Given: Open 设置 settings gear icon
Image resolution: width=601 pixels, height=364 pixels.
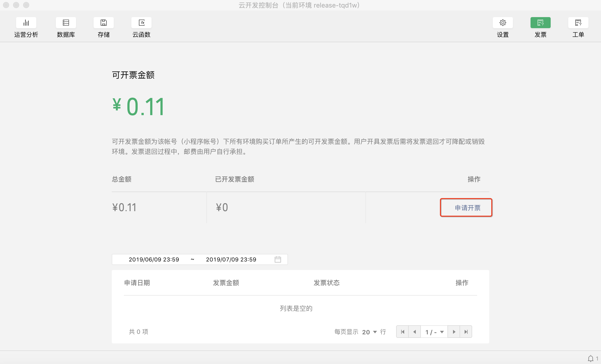Looking at the screenshot, I should [x=503, y=23].
